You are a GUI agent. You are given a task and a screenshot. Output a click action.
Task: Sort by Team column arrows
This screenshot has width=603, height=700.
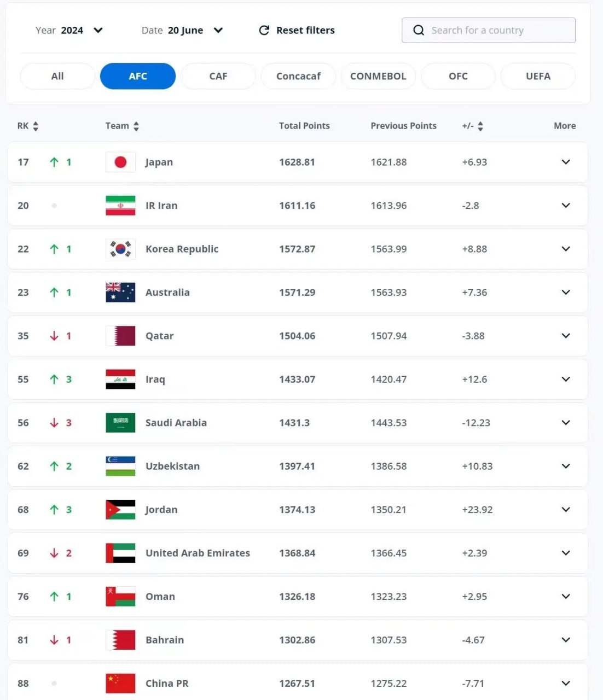[x=136, y=126]
